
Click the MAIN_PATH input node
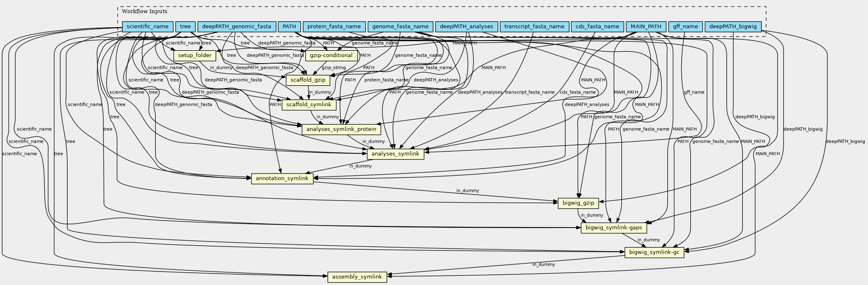[x=646, y=27]
